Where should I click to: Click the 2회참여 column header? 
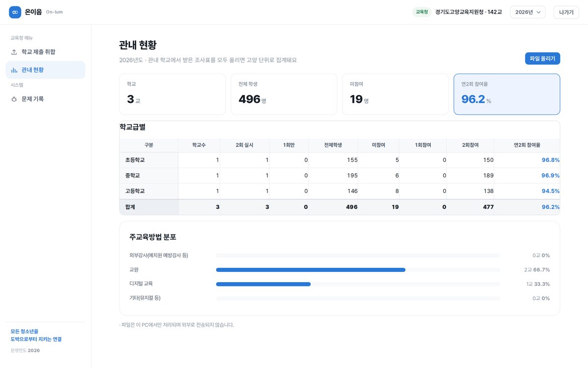pyautogui.click(x=470, y=145)
